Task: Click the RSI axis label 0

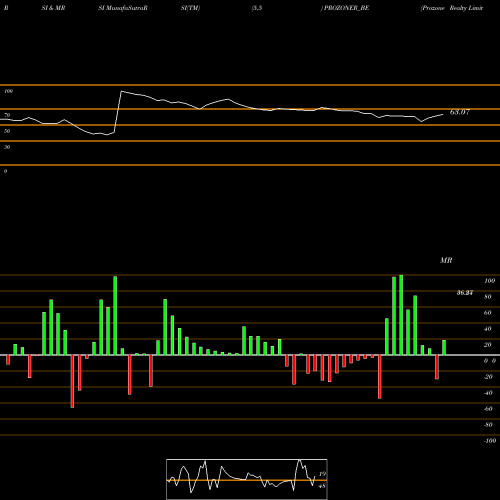Action: pyautogui.click(x=5, y=171)
